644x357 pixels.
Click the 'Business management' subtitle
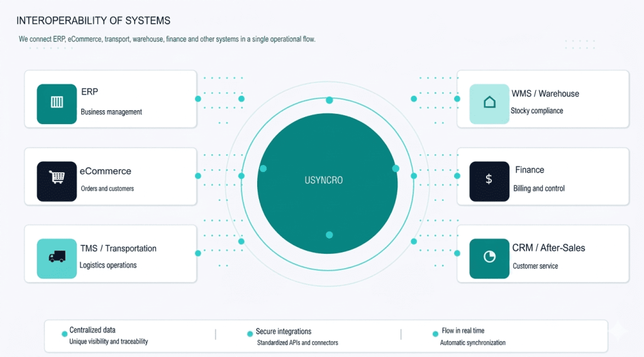(x=111, y=112)
